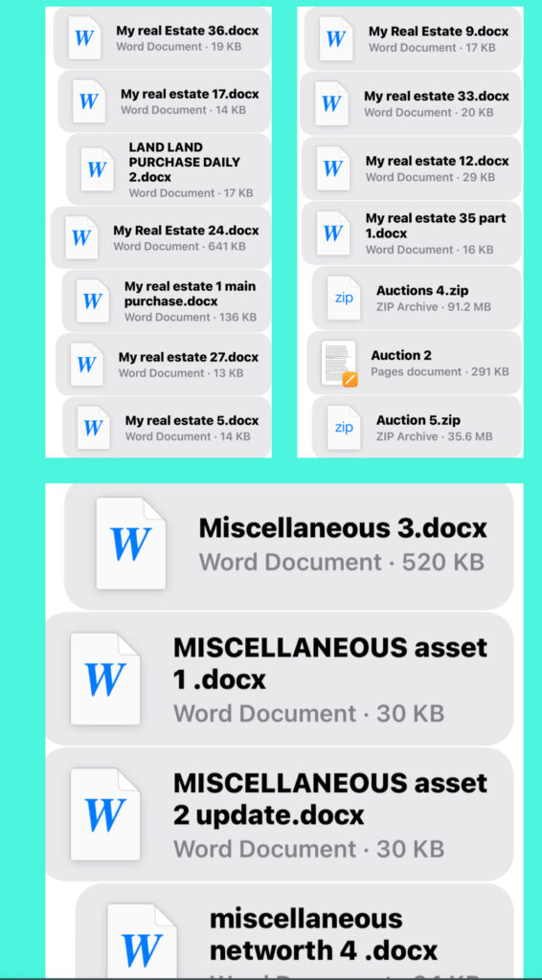Select the Auction 5.zip file name
The height and width of the screenshot is (980, 542).
point(418,420)
